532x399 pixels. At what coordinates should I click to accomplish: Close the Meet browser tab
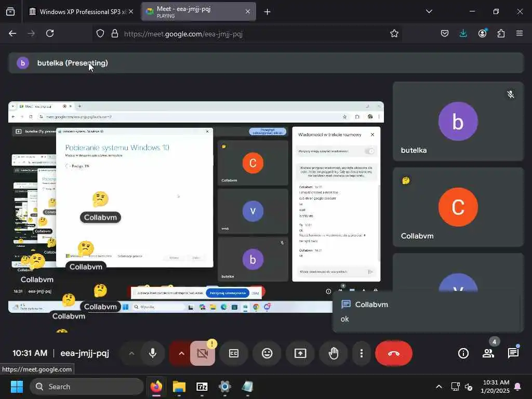(x=248, y=11)
